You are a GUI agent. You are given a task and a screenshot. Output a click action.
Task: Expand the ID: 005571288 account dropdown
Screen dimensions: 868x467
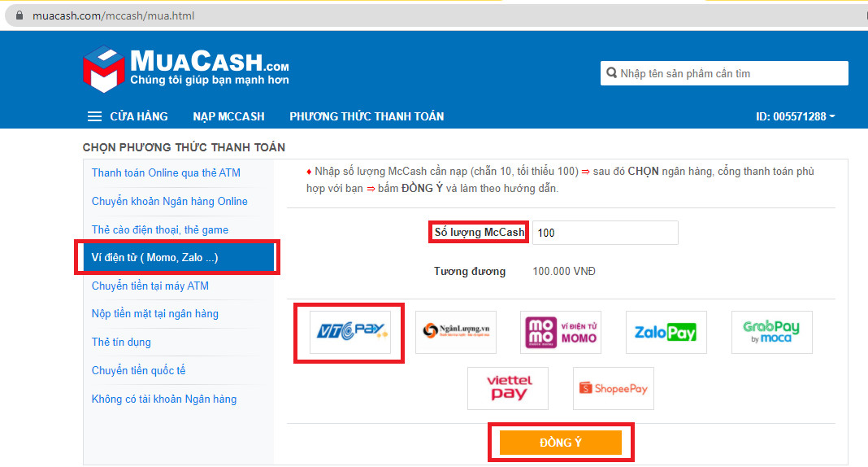pyautogui.click(x=796, y=116)
